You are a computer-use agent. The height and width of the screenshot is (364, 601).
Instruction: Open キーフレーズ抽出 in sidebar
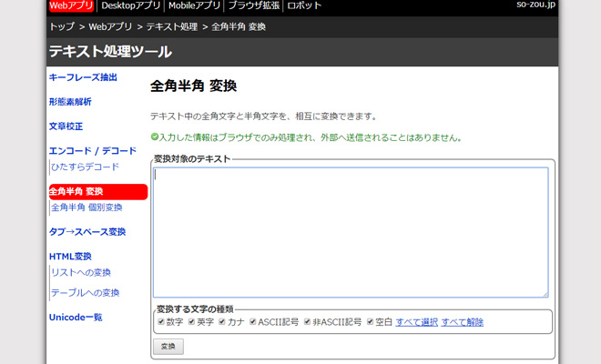coord(83,77)
